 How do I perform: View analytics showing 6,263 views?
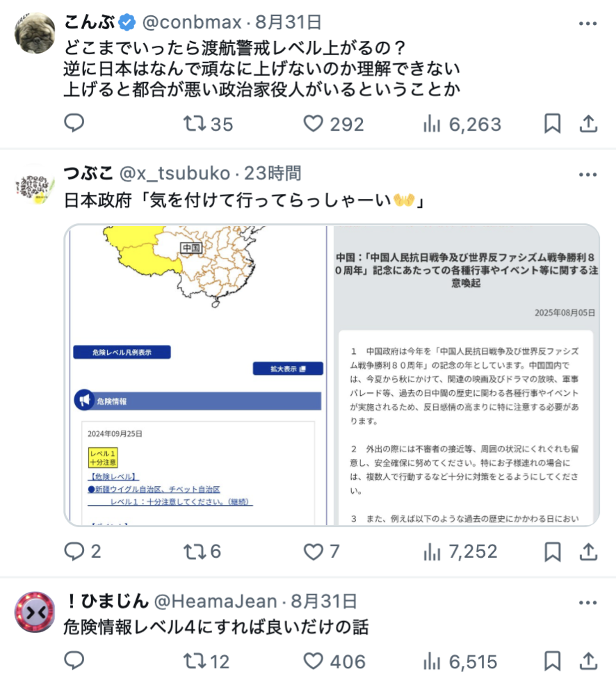[462, 124]
